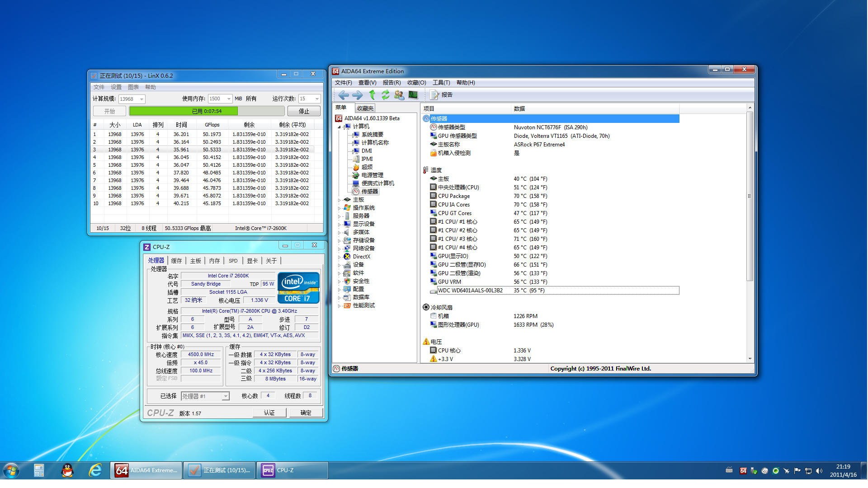Expand the 主板 tree node

pos(339,200)
